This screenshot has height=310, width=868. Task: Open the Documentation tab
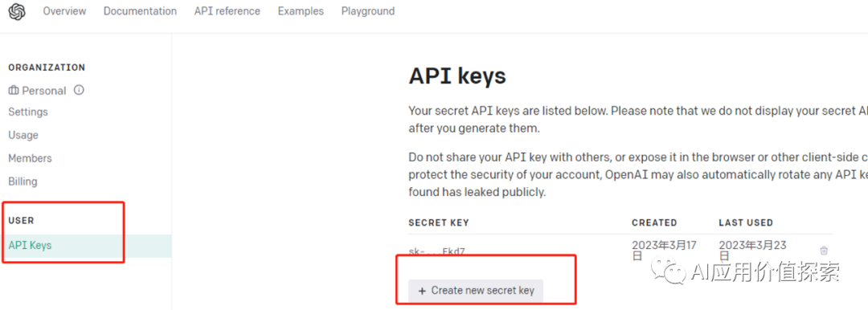point(140,11)
